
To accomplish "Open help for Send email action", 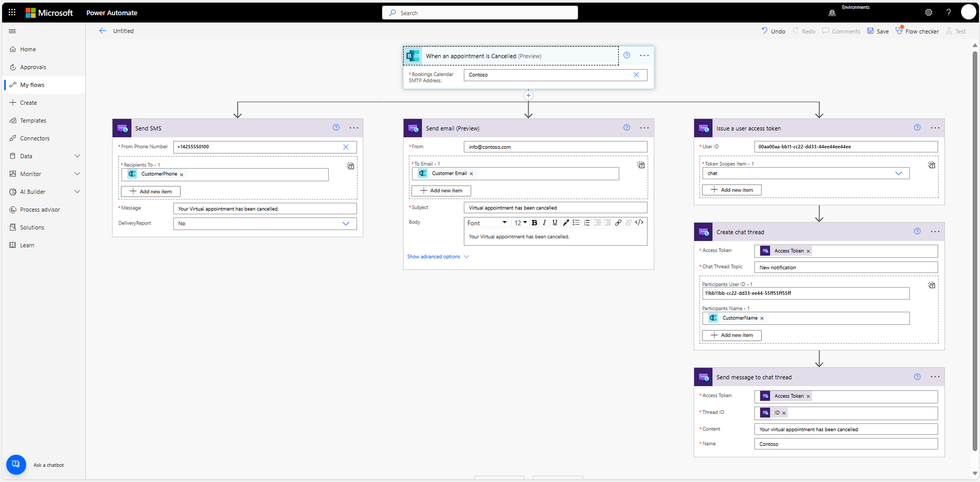I will pos(627,128).
